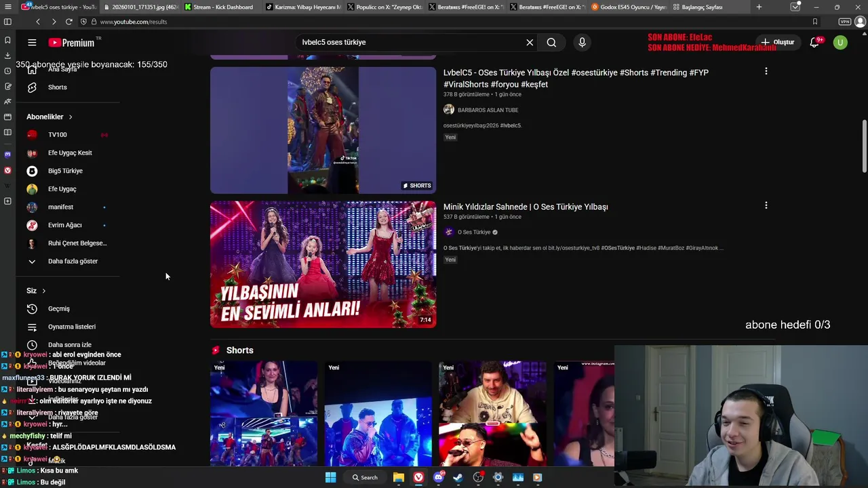Add a new web panel

click(x=7, y=201)
